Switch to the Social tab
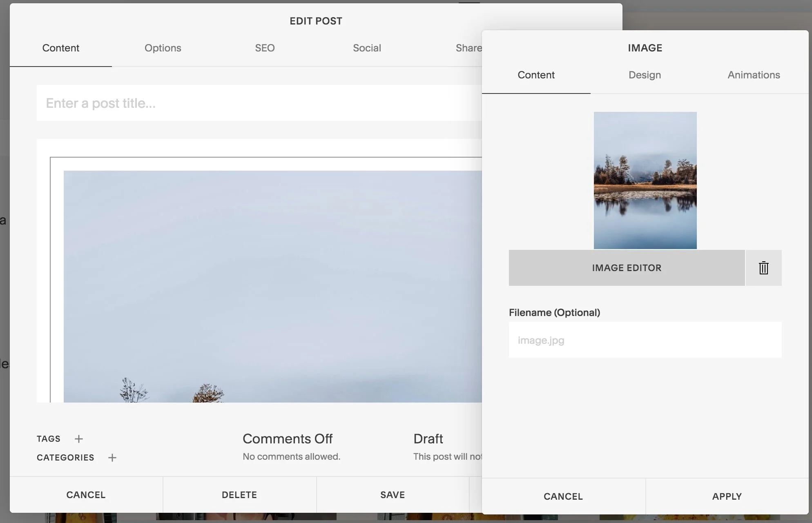 [x=367, y=48]
